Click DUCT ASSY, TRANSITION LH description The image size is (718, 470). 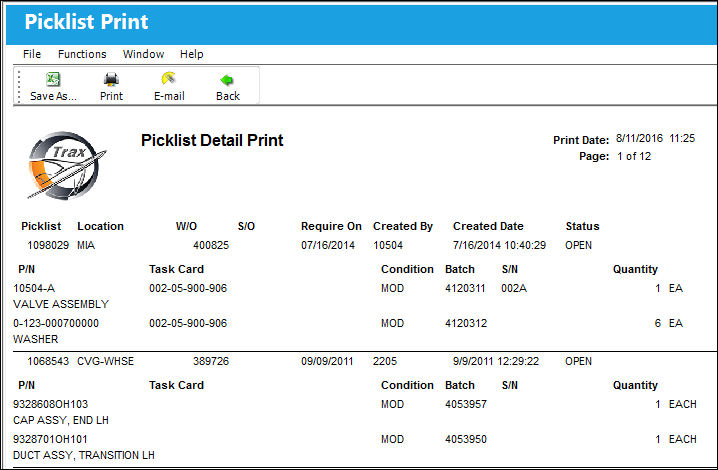click(x=84, y=455)
